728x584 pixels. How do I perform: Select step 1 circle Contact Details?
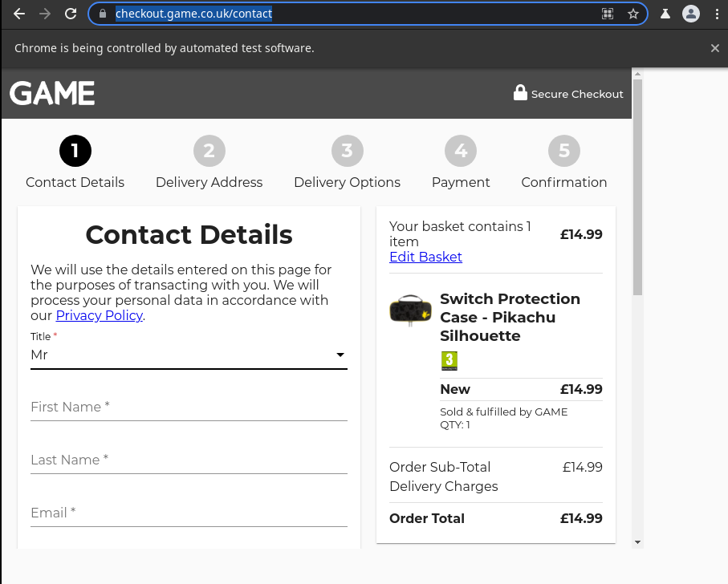(75, 151)
